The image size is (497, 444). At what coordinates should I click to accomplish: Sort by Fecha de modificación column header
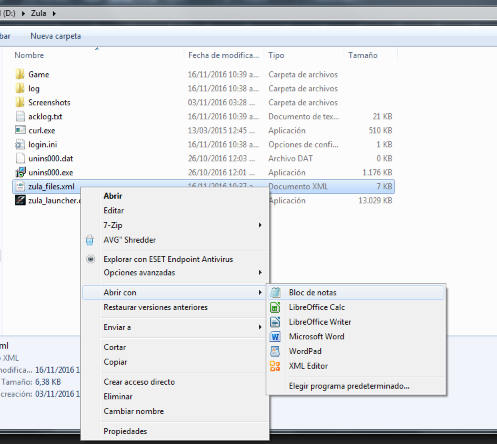pyautogui.click(x=224, y=55)
